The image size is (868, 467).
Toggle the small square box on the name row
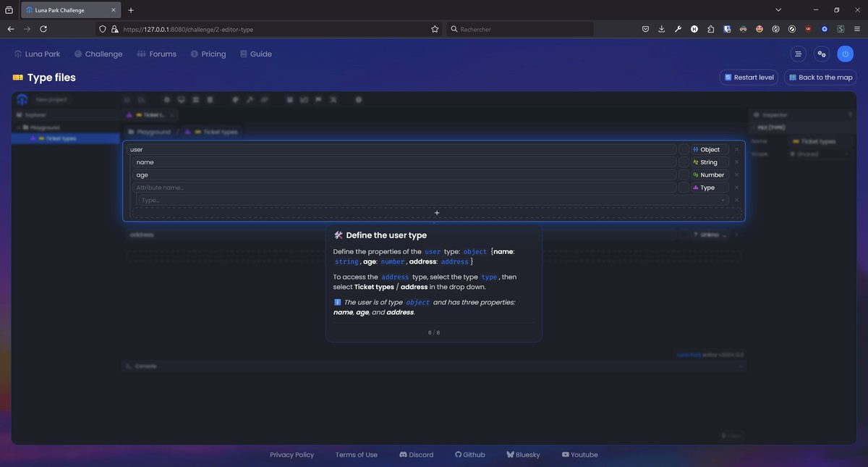[x=684, y=162]
